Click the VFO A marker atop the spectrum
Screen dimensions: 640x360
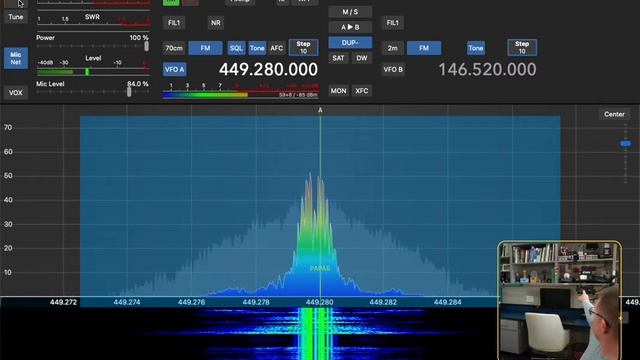[x=320, y=110]
